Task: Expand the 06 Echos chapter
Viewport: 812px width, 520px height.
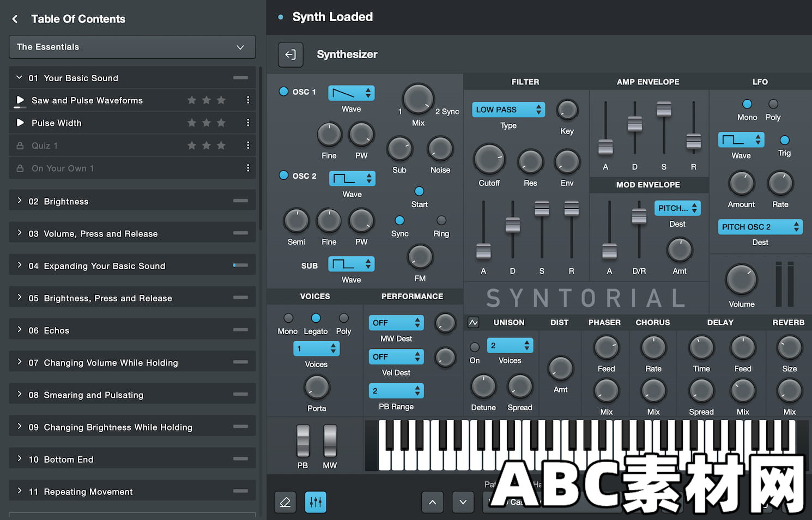Action: [x=132, y=330]
